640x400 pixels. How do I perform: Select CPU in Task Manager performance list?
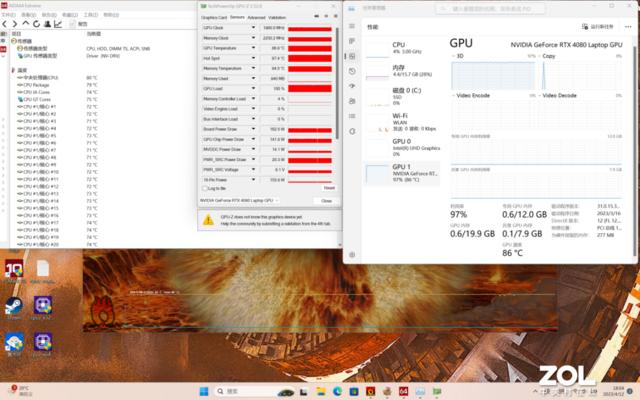point(402,48)
